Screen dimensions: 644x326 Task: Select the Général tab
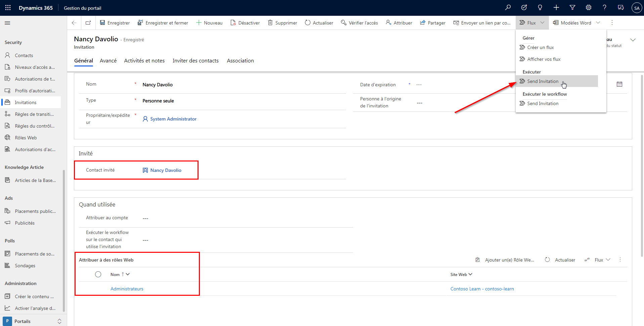(84, 61)
